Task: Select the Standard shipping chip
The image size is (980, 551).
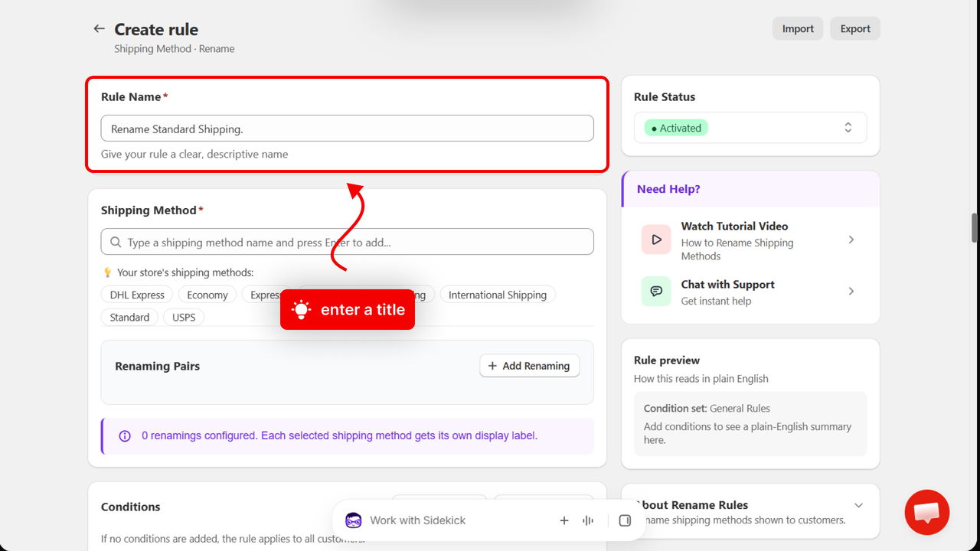Action: pyautogui.click(x=129, y=317)
